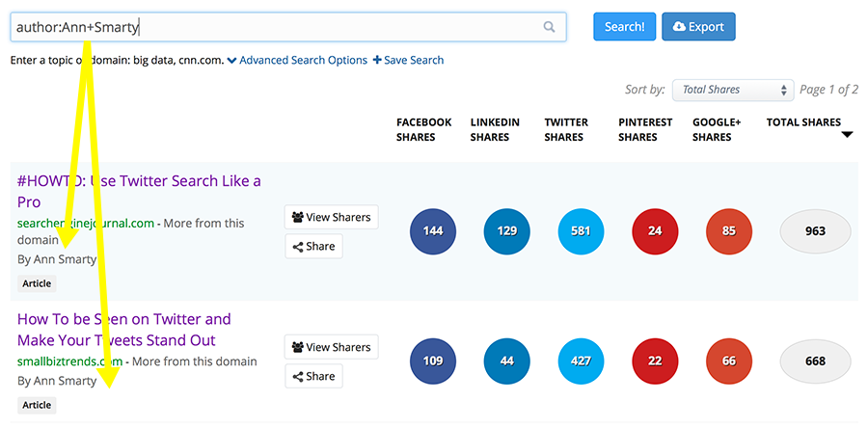Click Google+ shares circle showing 85
The width and height of the screenshot is (868, 428).
tap(729, 231)
